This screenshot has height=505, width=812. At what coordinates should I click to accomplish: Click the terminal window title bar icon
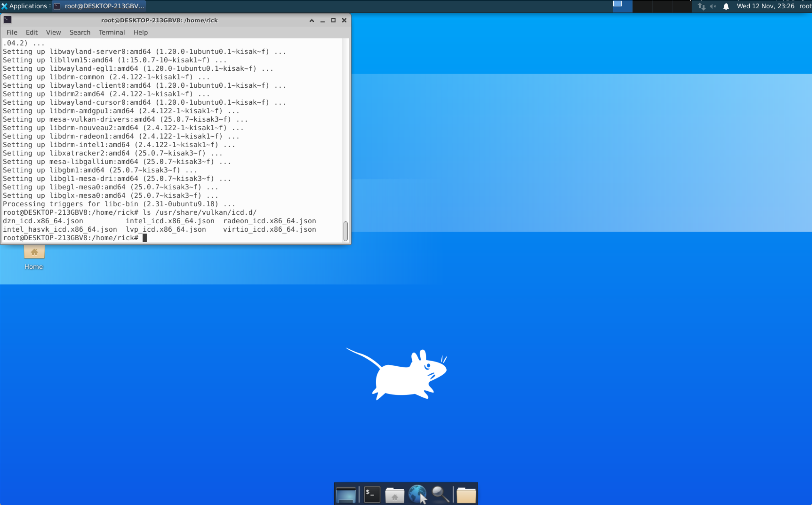tap(7, 20)
